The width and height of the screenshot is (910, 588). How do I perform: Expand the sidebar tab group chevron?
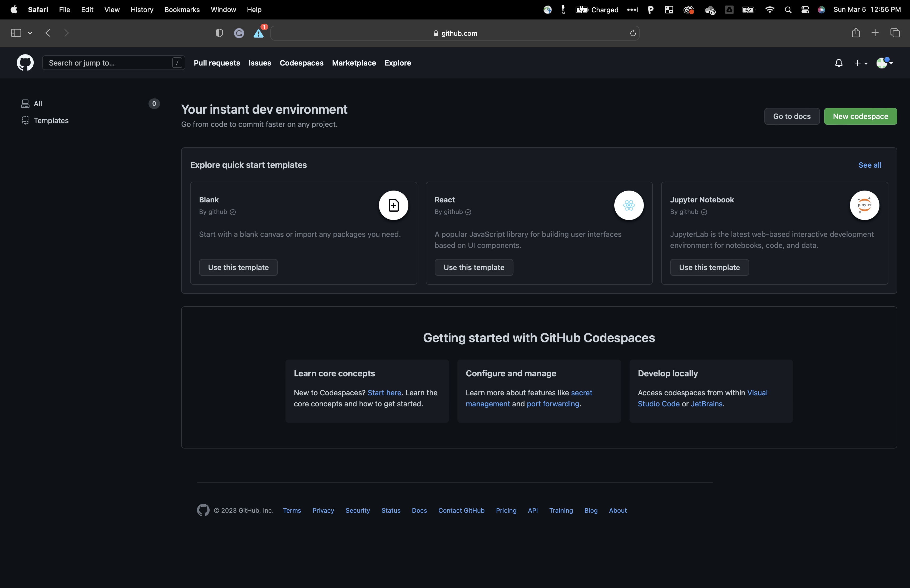tap(30, 33)
